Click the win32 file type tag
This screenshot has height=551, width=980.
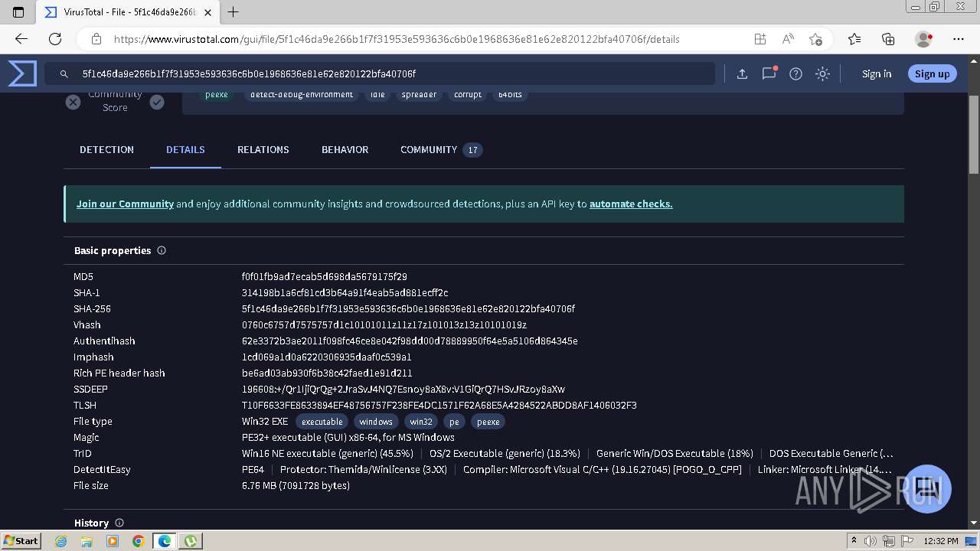421,422
